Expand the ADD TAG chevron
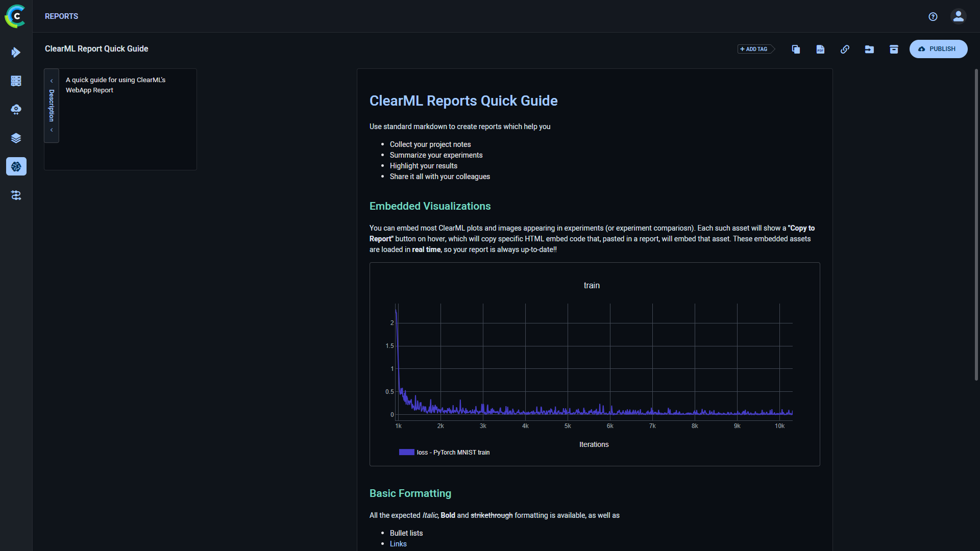 pyautogui.click(x=772, y=49)
